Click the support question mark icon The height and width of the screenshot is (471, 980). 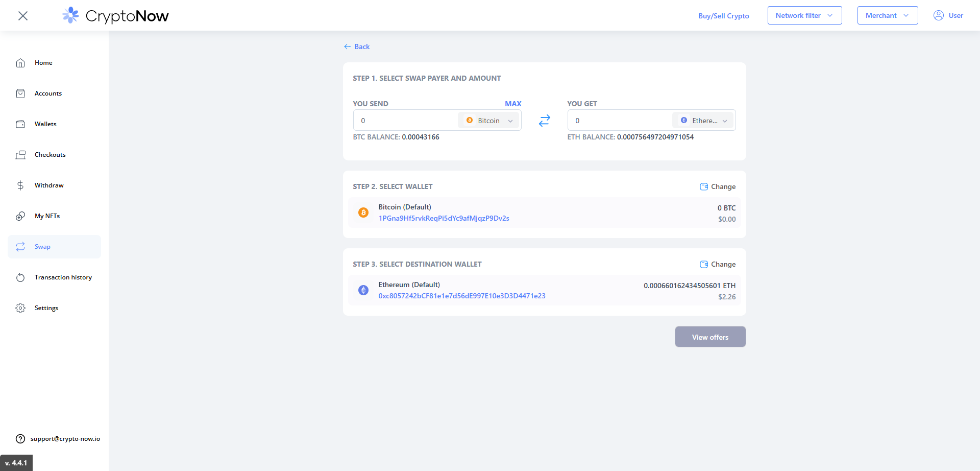click(20, 439)
